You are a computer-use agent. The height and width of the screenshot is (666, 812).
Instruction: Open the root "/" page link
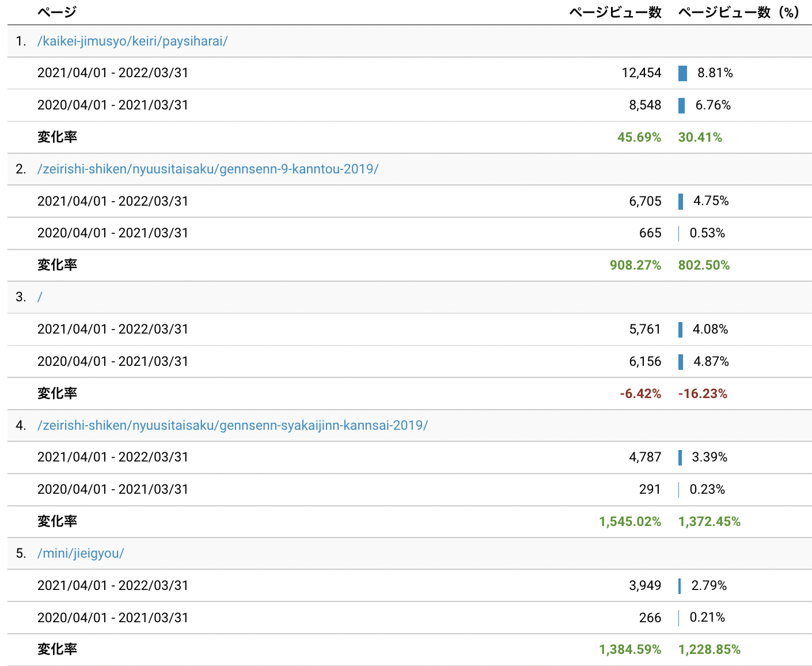click(x=40, y=297)
